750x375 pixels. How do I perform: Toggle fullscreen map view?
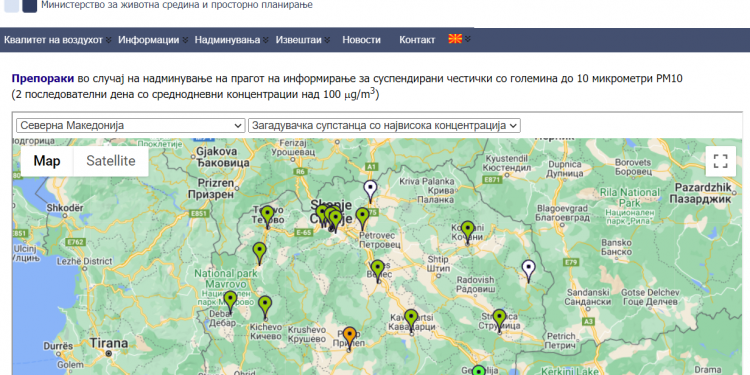coord(720,161)
